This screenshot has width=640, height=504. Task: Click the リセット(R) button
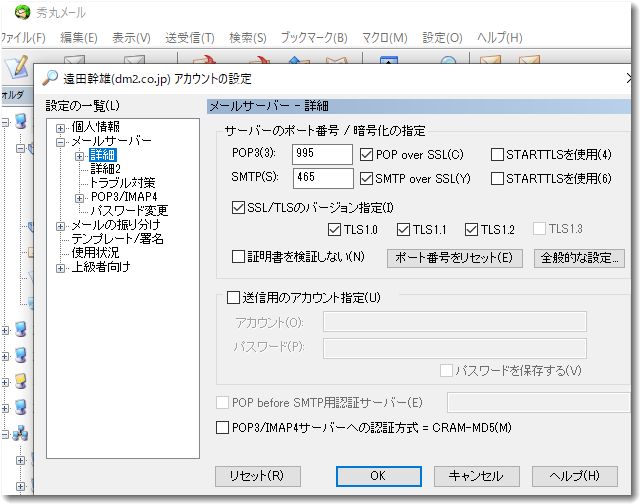coord(258,476)
